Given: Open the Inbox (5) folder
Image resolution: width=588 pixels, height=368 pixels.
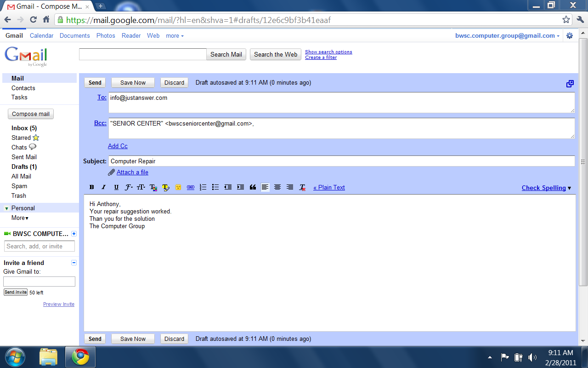Looking at the screenshot, I should click(x=24, y=128).
